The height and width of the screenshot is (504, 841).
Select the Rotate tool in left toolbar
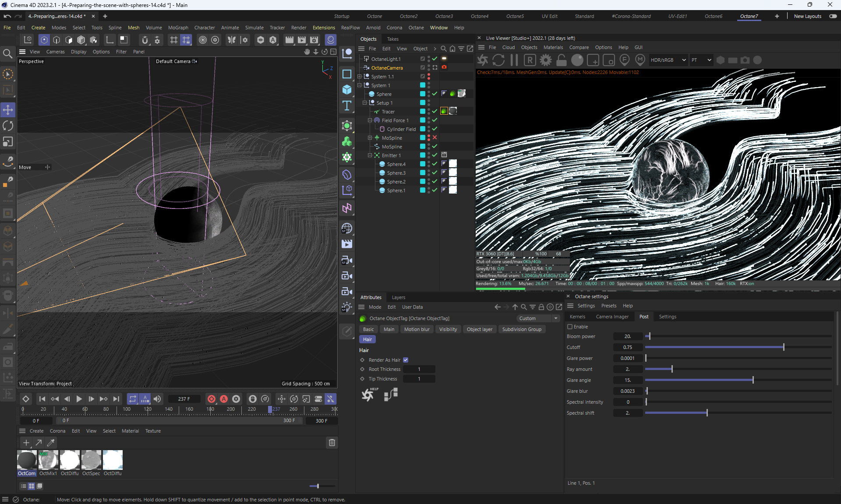(8, 126)
